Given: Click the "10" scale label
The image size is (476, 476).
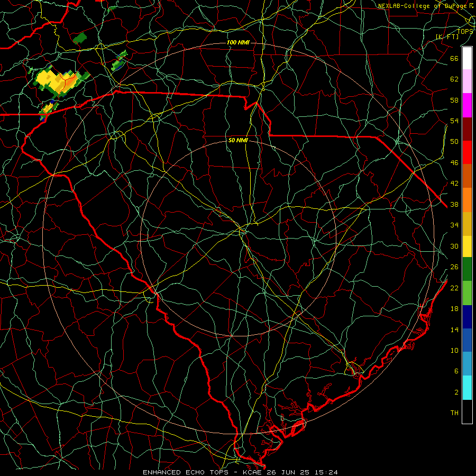Looking at the screenshot, I should pos(454,351).
